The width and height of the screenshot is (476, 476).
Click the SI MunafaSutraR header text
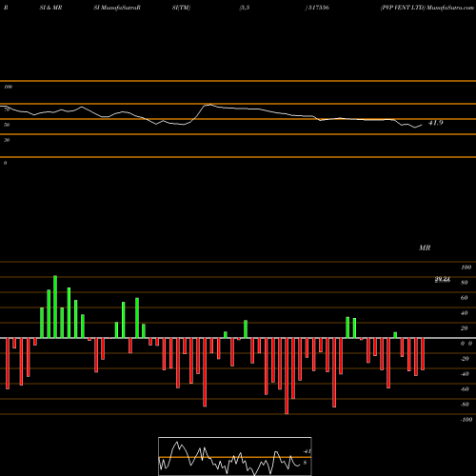[x=117, y=8]
